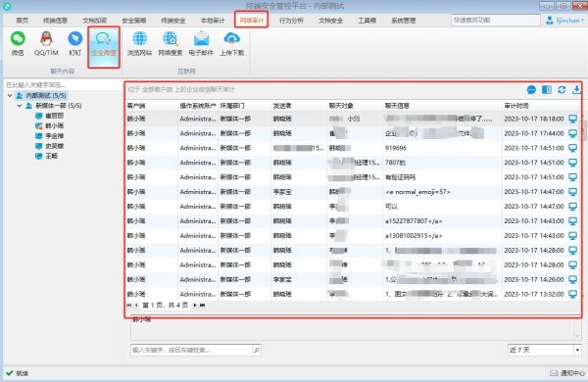Viewport: 588px width, 382px height.
Task: Open the DingTalk (钉钉) chat audit
Action: [x=75, y=44]
